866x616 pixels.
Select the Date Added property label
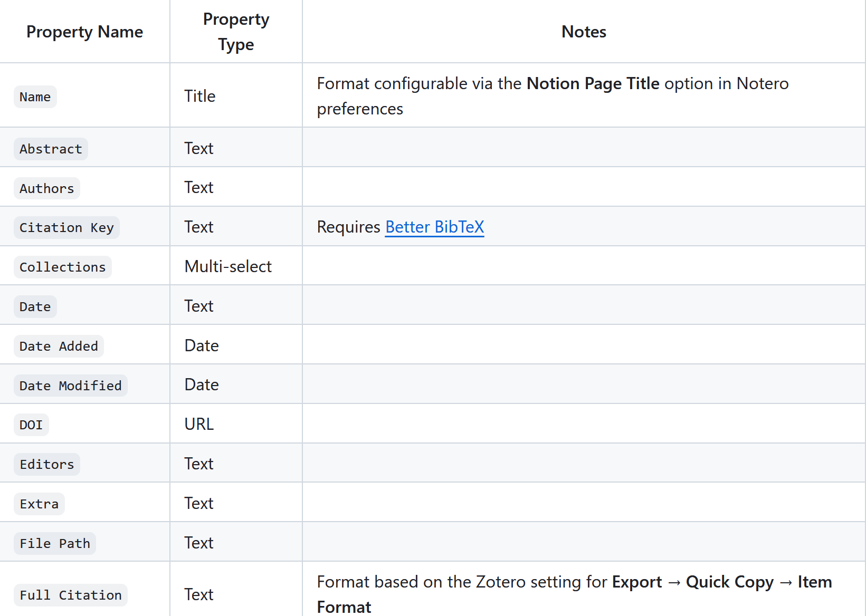tap(59, 346)
